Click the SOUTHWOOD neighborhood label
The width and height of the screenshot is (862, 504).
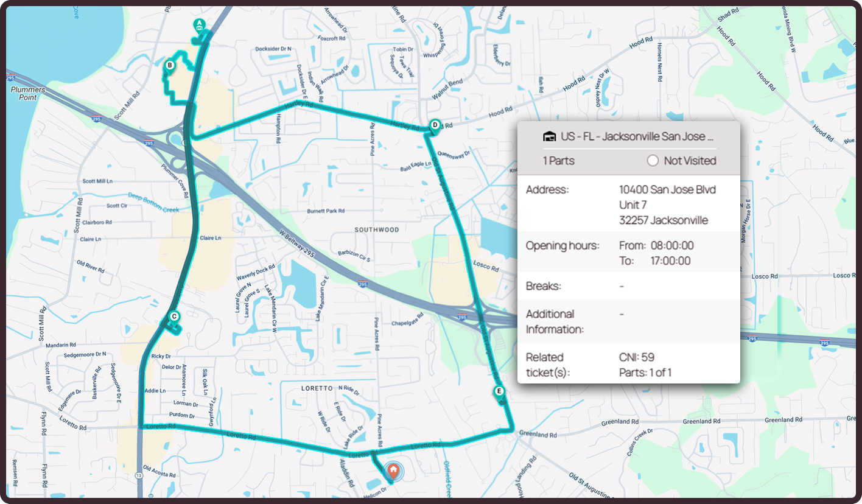click(x=377, y=229)
